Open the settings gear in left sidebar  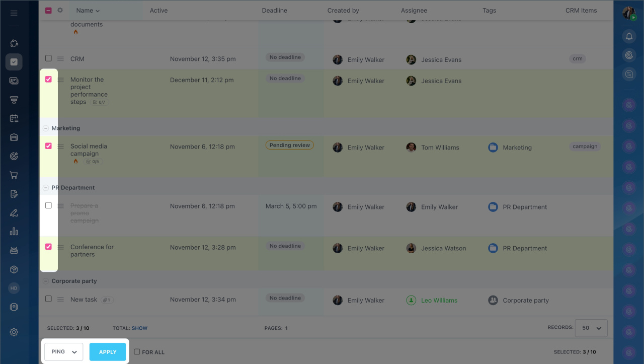tap(14, 332)
